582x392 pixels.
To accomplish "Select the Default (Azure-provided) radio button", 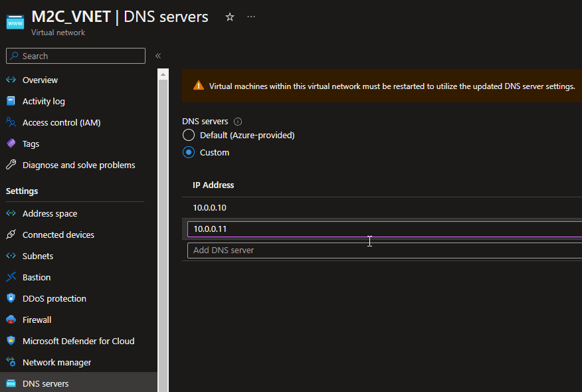I will pos(189,135).
